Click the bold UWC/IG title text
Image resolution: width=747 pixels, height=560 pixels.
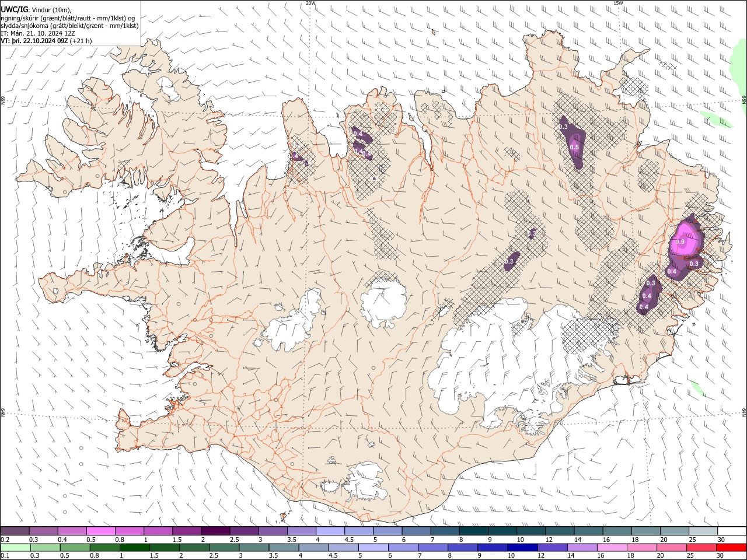point(15,9)
